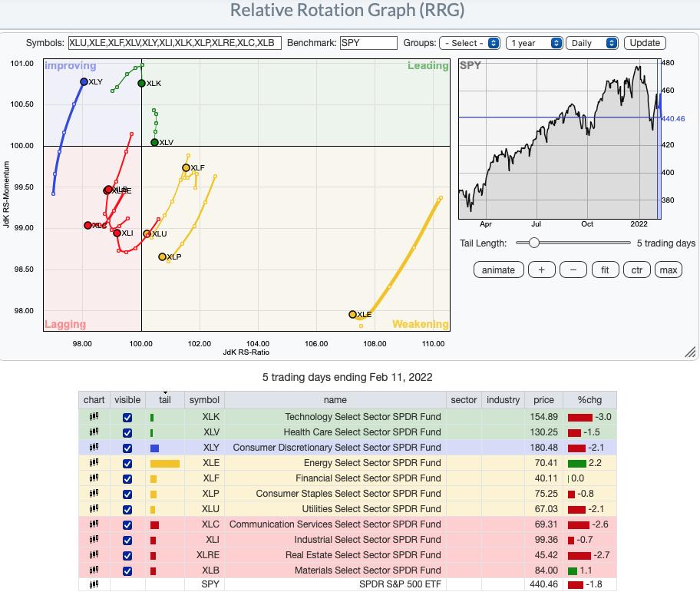Screen dimensions: 700x592
Task: Toggle visible checkbox for XLF row
Action: coord(127,478)
